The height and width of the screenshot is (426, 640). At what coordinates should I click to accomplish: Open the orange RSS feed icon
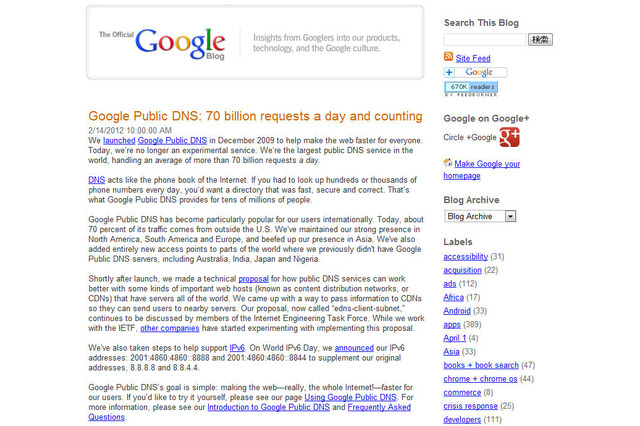point(448,57)
